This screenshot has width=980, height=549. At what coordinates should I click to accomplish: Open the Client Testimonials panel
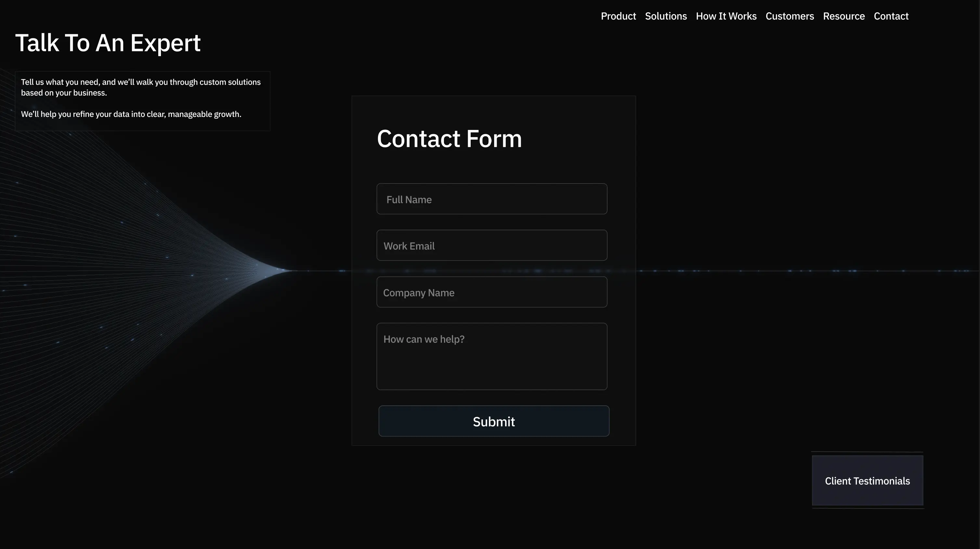point(868,480)
